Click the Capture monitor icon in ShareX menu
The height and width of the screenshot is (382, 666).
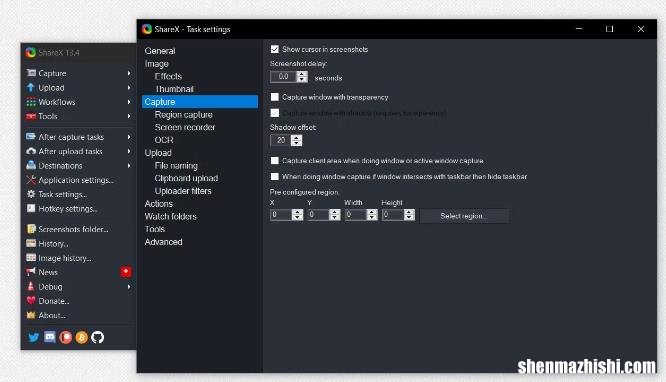click(x=31, y=73)
